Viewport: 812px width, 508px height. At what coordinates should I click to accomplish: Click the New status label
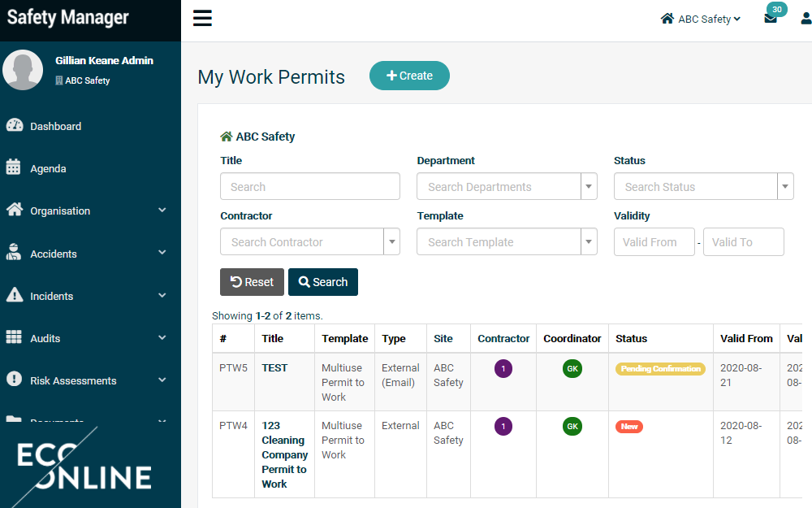coord(629,426)
